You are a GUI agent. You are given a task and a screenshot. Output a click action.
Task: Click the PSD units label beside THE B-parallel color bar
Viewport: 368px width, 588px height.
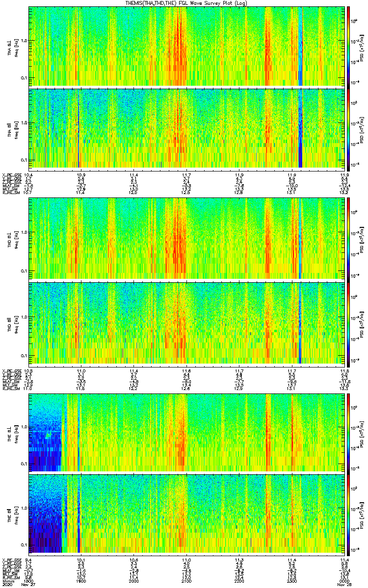tap(363, 514)
